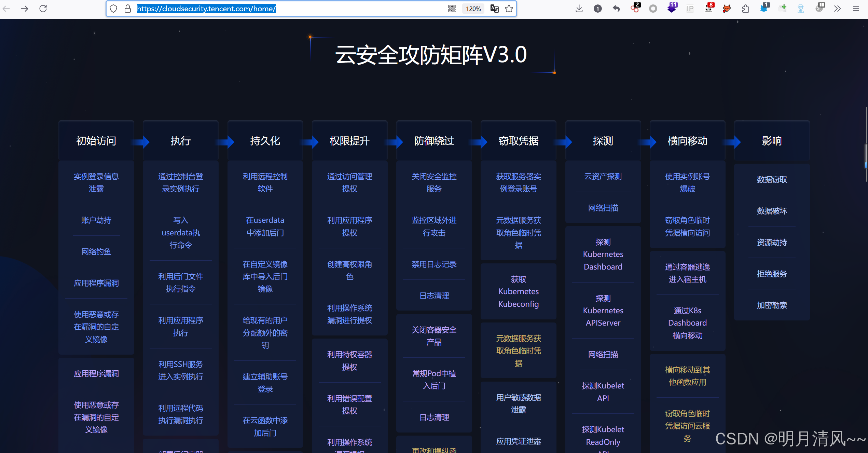Open 在userdata中添加后门 entry
The height and width of the screenshot is (453, 868).
(265, 226)
